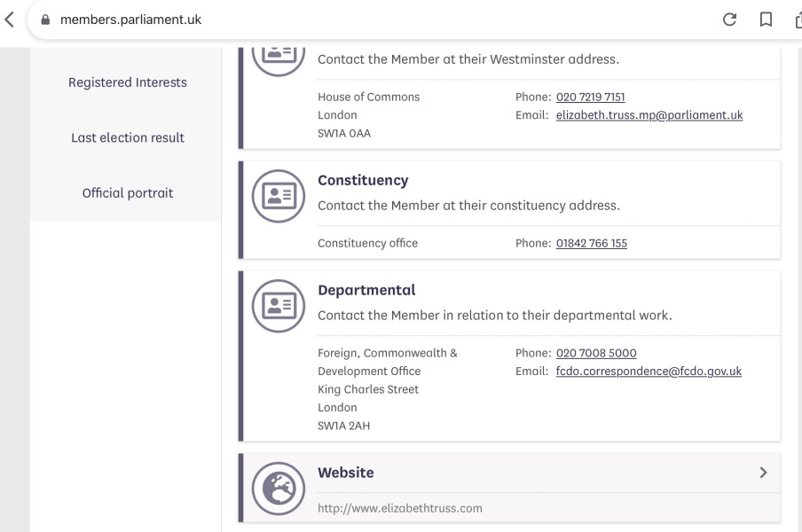This screenshot has height=532, width=802.
Task: Email fcdo.correspondence@fcdo.gov.uk
Action: [649, 371]
